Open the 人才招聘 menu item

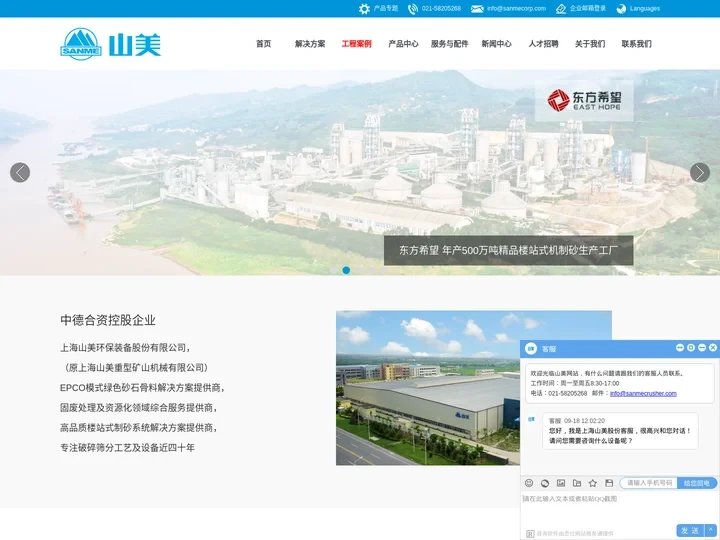point(543,44)
